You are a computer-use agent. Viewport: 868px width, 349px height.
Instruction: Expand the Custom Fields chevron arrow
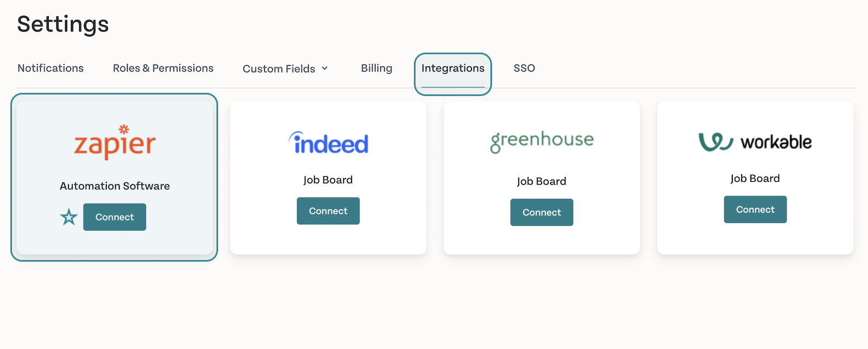(325, 68)
